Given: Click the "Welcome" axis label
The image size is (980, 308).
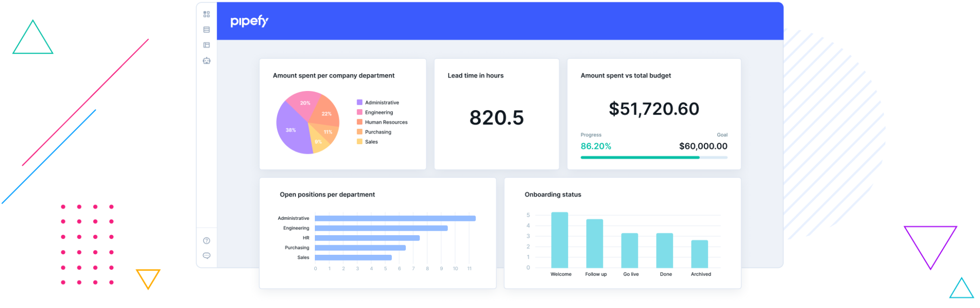Looking at the screenshot, I should (x=561, y=274).
